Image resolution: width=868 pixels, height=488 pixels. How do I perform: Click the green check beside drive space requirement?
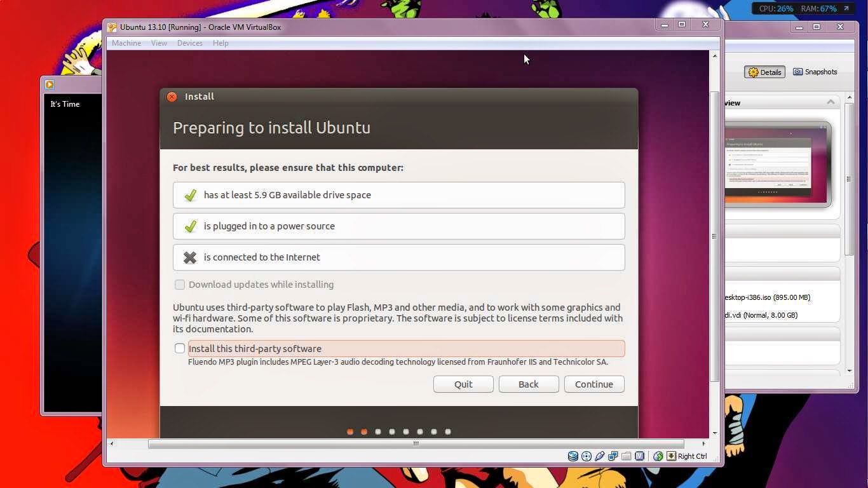coord(190,195)
